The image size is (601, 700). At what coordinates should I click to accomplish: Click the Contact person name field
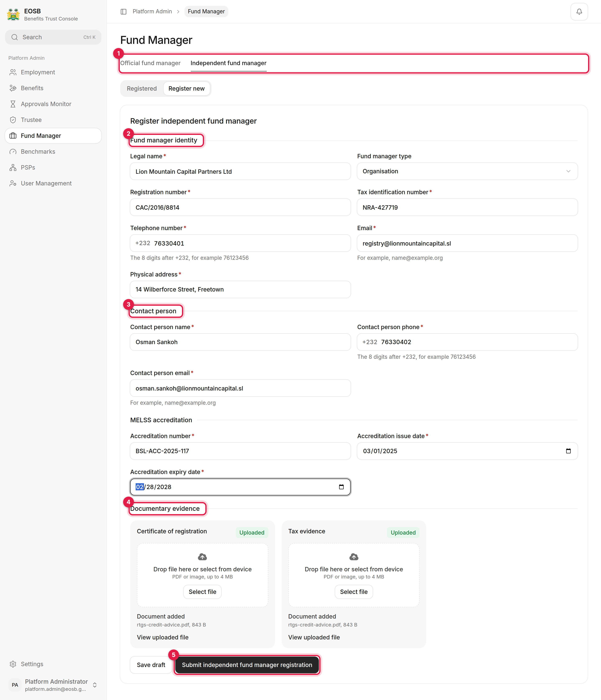(240, 342)
